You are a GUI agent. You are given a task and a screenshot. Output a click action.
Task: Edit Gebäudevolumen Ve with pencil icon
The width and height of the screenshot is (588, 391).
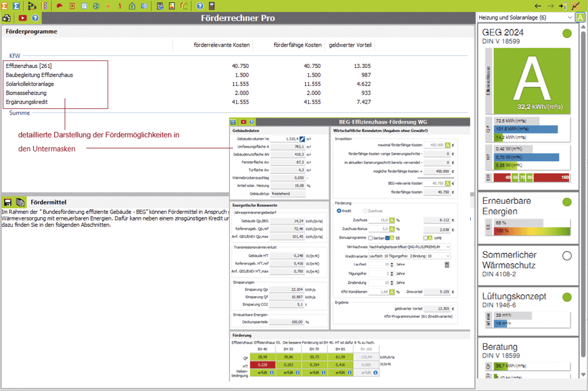[x=302, y=139]
